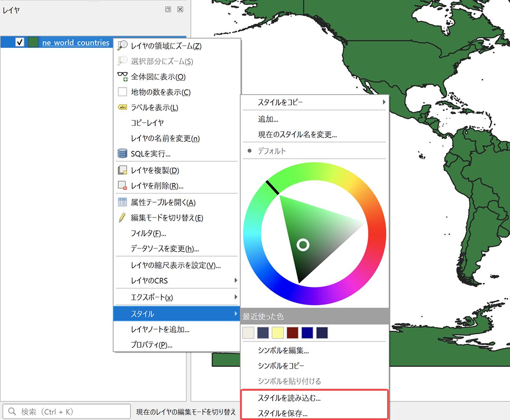Pick the pale yellow recent color swatch
Screen dimensions: 510x420
pos(278,333)
